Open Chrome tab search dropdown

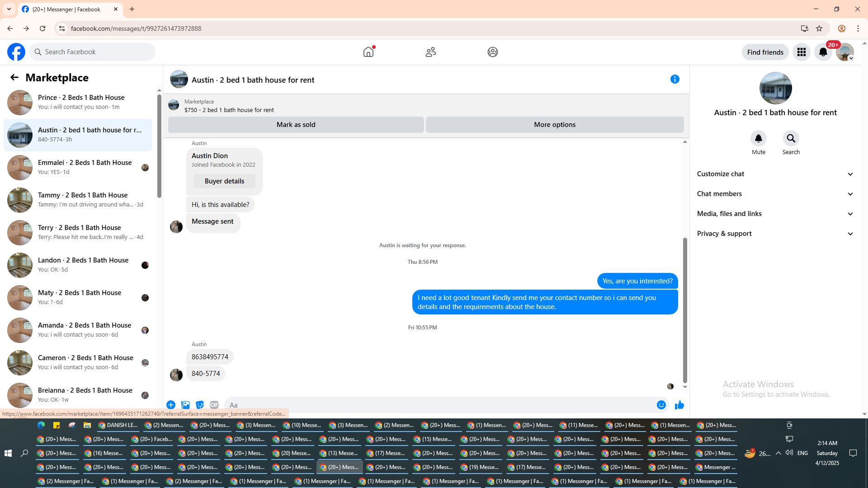point(9,9)
